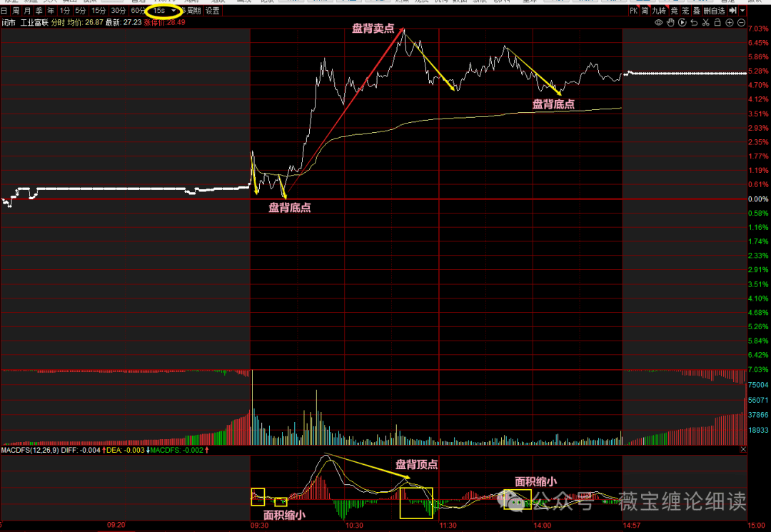Click 删自选 to remove from watchlist
The image size is (771, 532).
click(715, 10)
